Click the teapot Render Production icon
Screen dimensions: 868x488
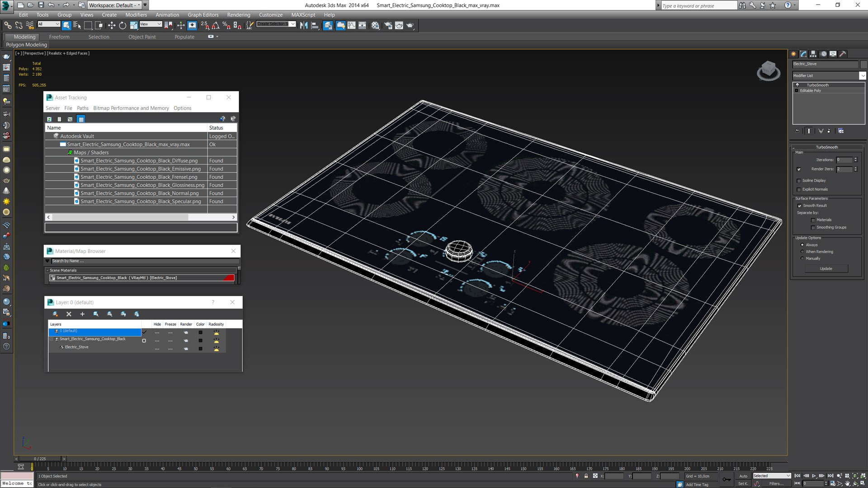410,25
